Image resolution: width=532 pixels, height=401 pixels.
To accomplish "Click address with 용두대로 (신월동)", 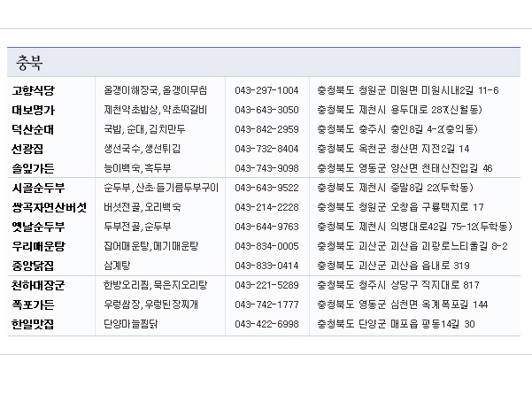I will click(399, 110).
